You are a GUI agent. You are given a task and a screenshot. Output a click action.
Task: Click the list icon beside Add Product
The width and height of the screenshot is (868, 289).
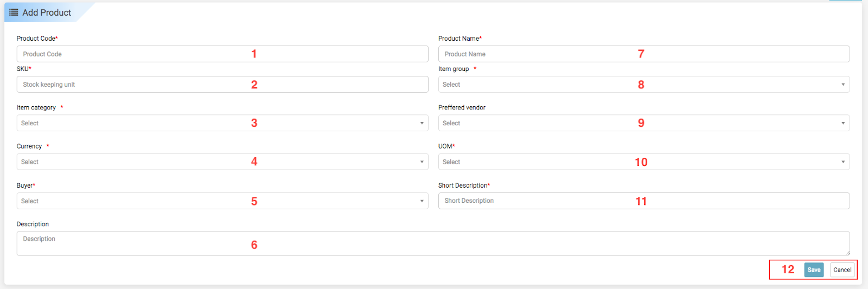14,12
